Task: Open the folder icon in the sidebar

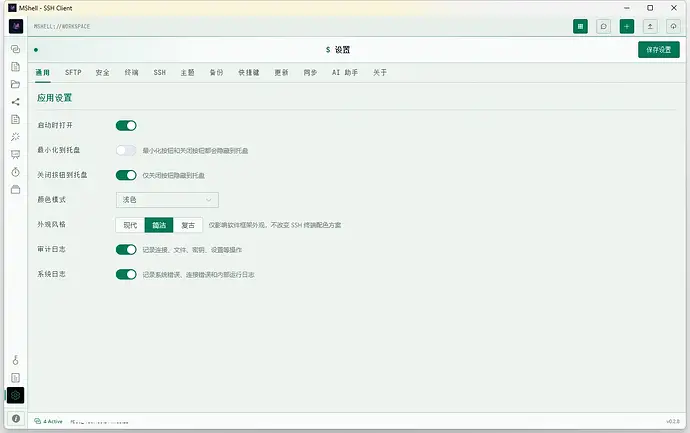Action: pyautogui.click(x=15, y=84)
